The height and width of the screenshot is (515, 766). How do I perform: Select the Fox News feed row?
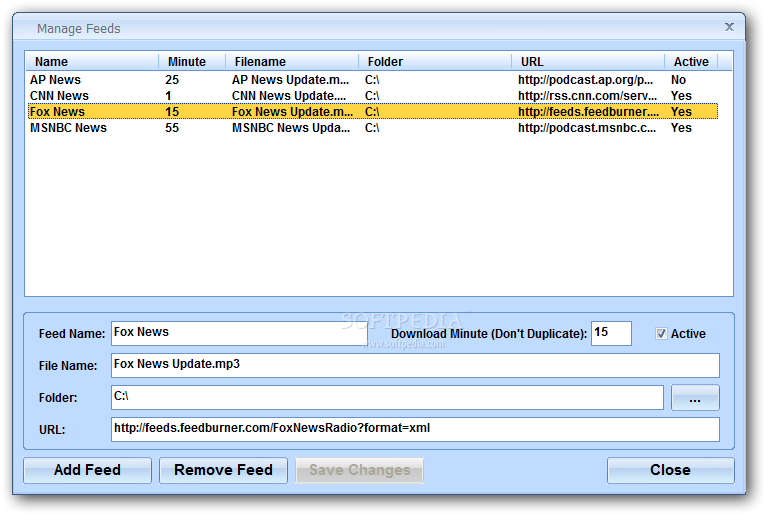pyautogui.click(x=373, y=111)
